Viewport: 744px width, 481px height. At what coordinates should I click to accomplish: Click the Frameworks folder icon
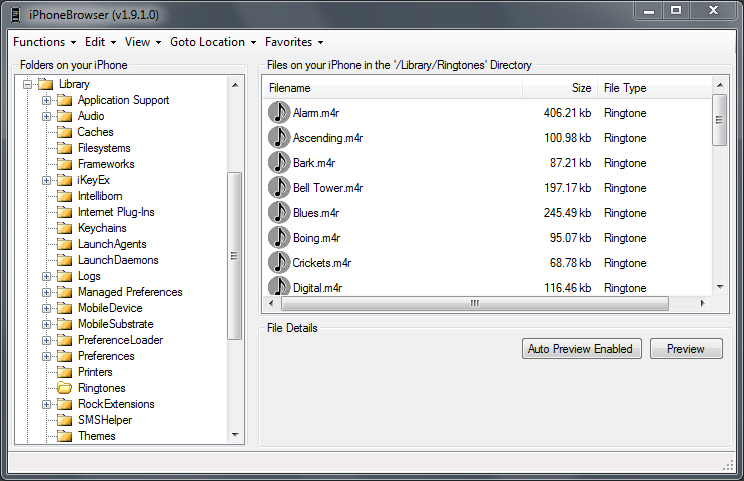point(65,164)
